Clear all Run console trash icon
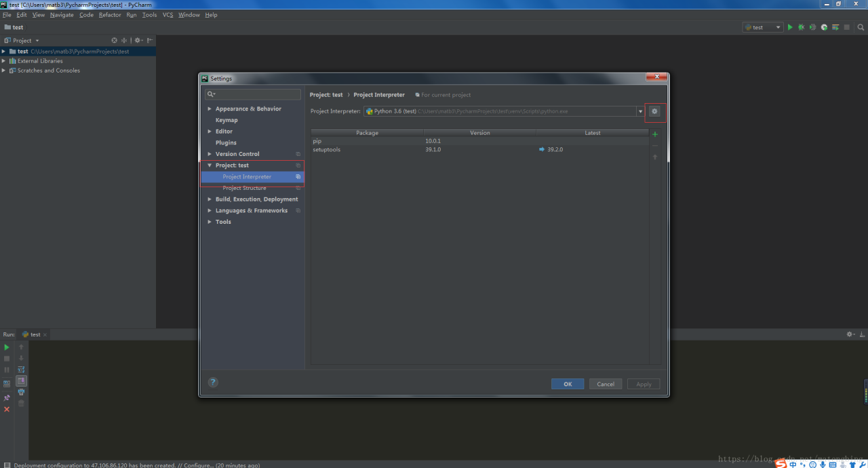Image resolution: width=868 pixels, height=468 pixels. 21,403
